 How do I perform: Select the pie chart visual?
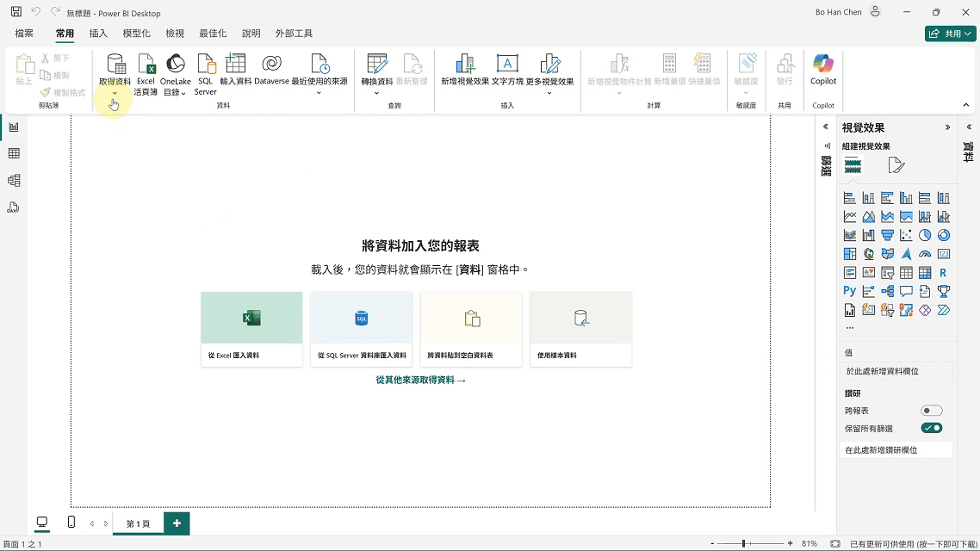925,236
